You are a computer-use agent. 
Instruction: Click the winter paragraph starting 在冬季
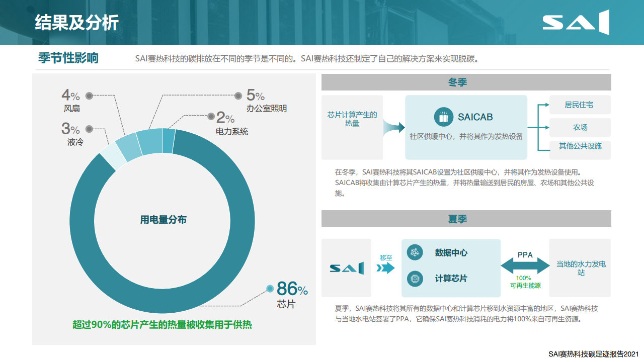coord(464,183)
